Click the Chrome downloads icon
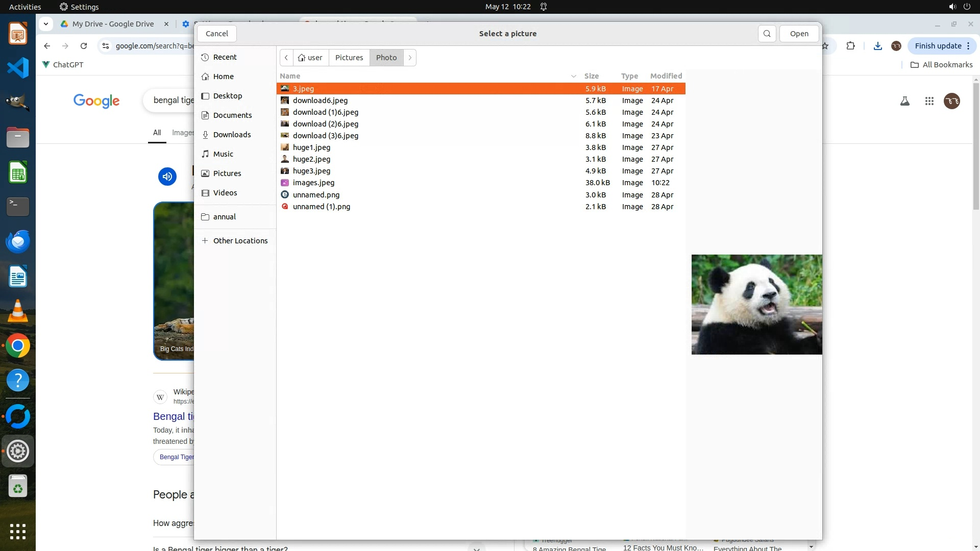980x551 pixels. click(x=877, y=46)
